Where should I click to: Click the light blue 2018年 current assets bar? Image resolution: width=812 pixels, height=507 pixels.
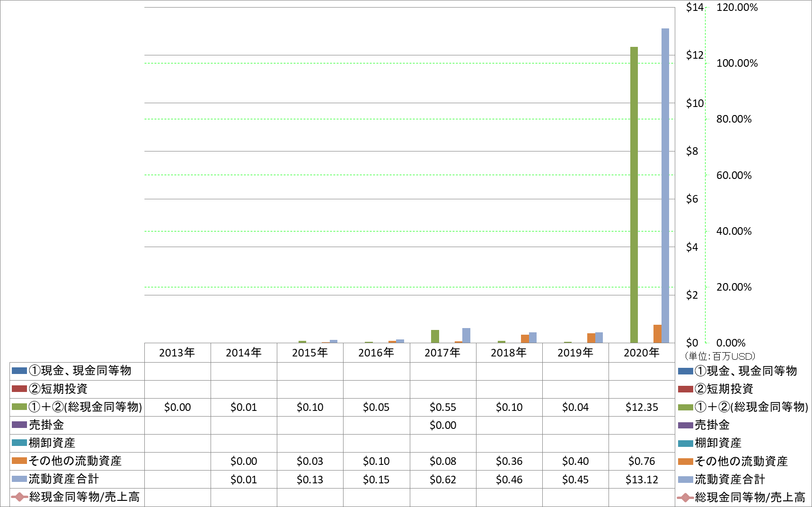click(x=532, y=338)
